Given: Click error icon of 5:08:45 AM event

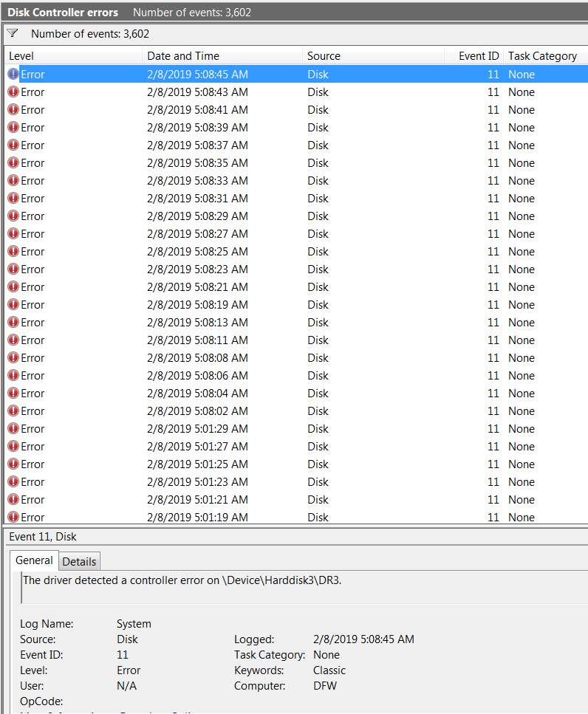Looking at the screenshot, I should click(13, 74).
